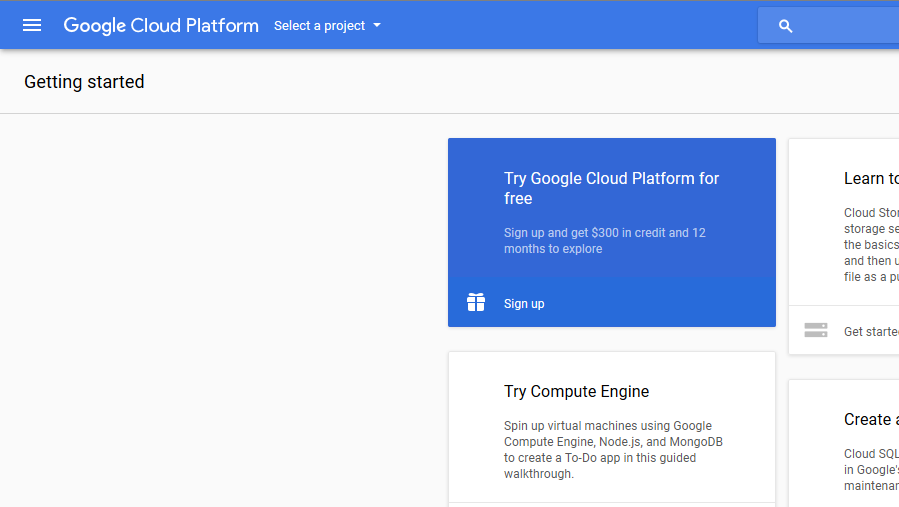Click the 'Getting started' page title
Screen dimensions: 899x507
pos(84,82)
